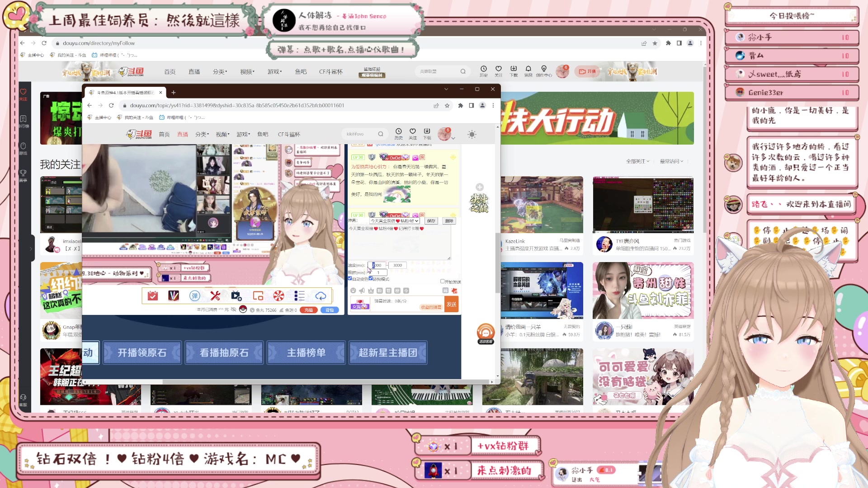Screen dimensions: 868x488
Task: Open 鱼吧 in the front window nav
Action: tap(263, 134)
